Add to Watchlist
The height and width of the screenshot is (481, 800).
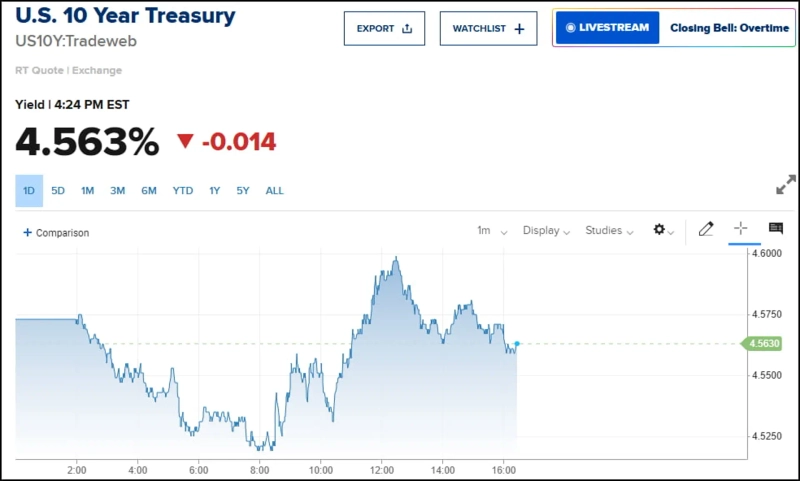[488, 28]
